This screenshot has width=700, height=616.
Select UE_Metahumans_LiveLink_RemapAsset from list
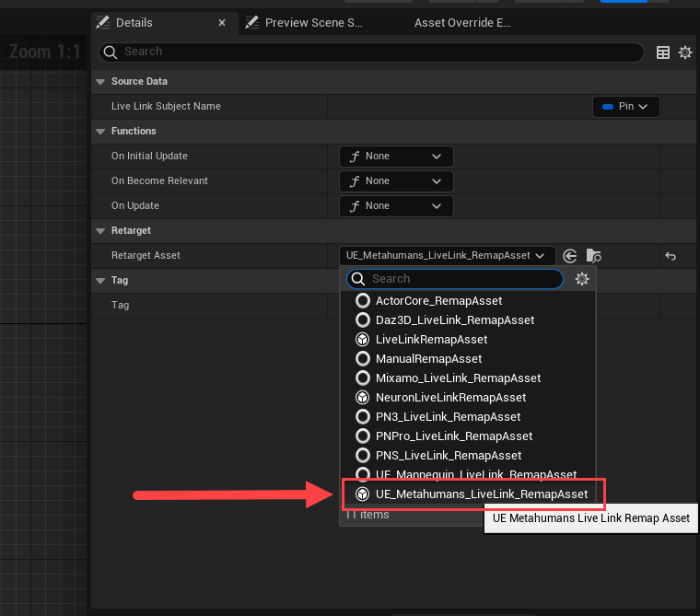click(x=468, y=494)
